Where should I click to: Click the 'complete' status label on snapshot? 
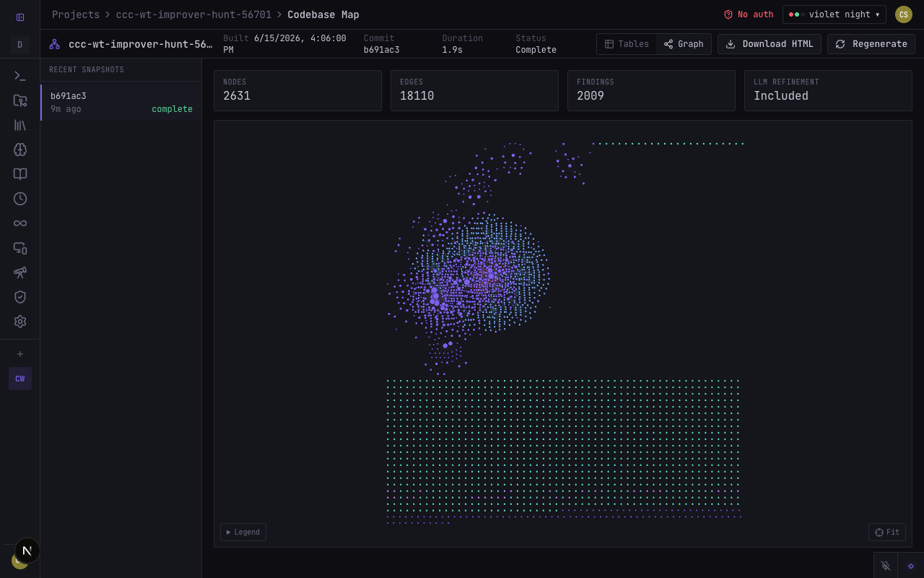coord(172,109)
